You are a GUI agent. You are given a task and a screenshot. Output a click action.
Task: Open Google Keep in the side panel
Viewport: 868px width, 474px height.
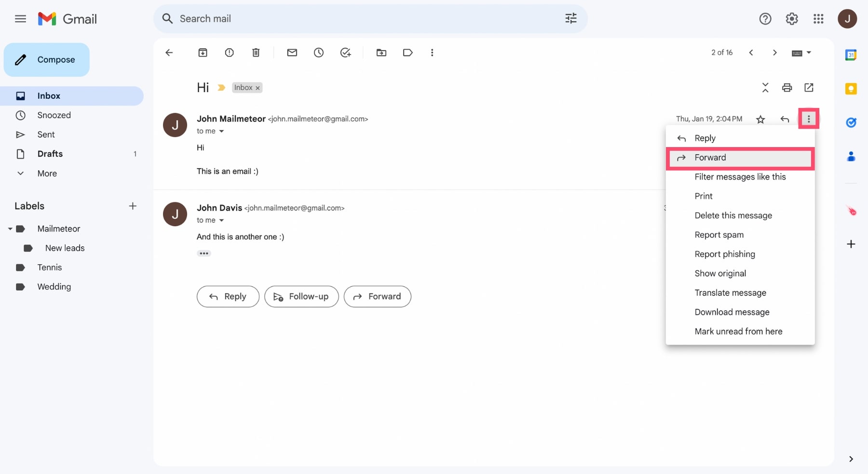(x=852, y=89)
